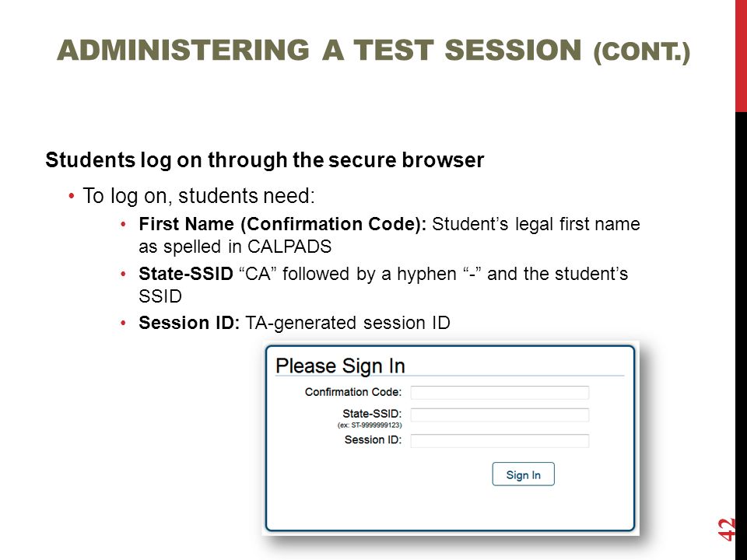747x560 pixels.
Task: Click the black vertical bar on the right edge
Action: [741, 336]
